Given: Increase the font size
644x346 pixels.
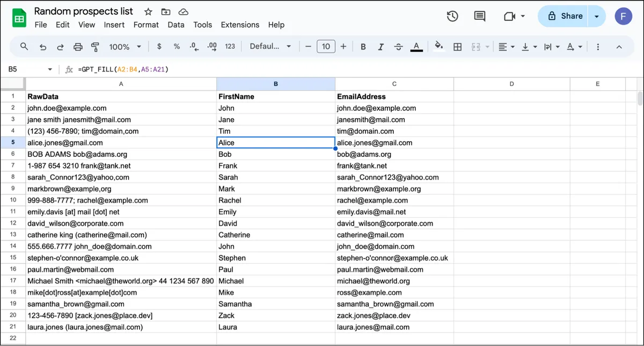Looking at the screenshot, I should [x=343, y=47].
